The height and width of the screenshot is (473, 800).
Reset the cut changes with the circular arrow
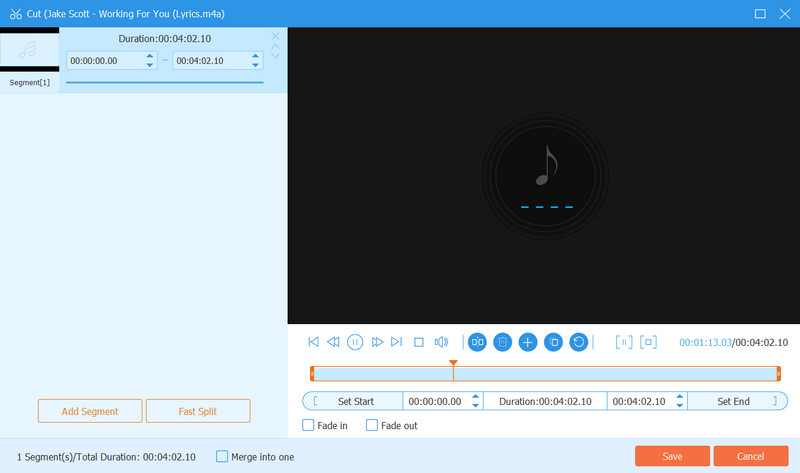click(579, 342)
